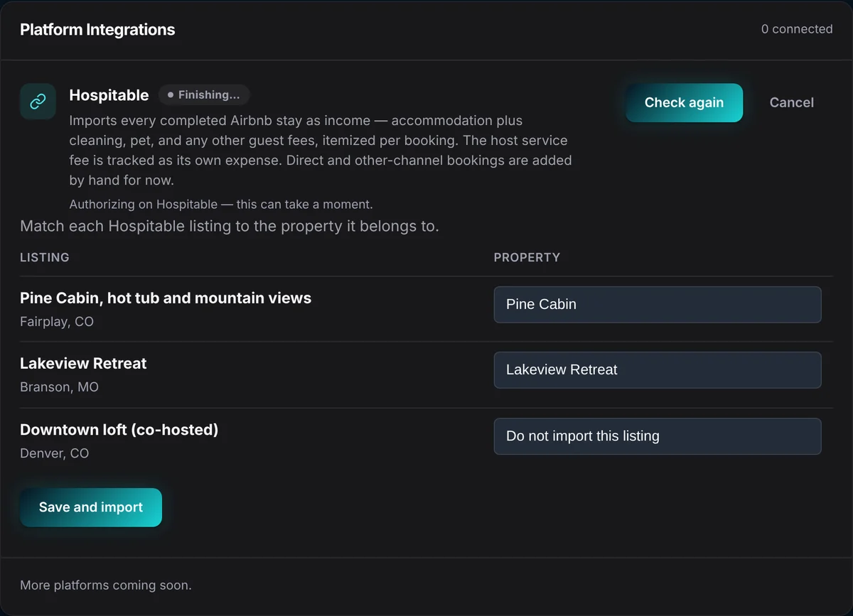Open the 'Do not import this listing' dropdown
Viewport: 853px width, 616px height.
coord(658,436)
